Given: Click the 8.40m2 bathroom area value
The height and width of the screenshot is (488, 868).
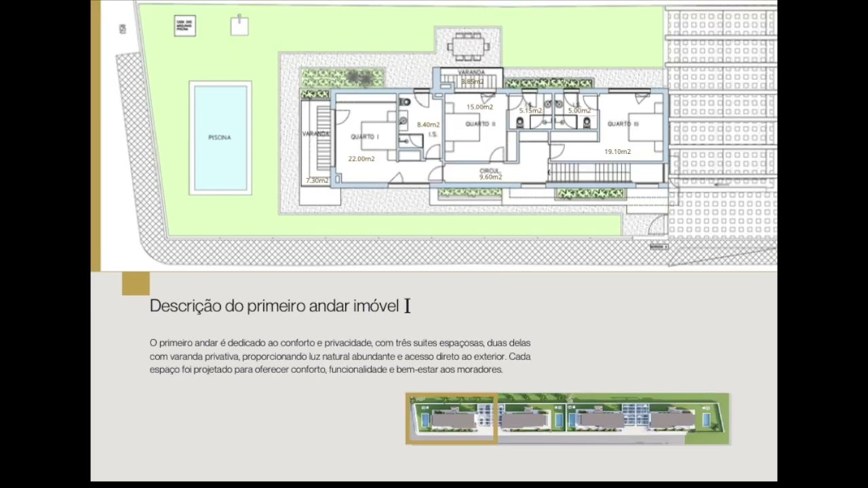Looking at the screenshot, I should point(428,125).
